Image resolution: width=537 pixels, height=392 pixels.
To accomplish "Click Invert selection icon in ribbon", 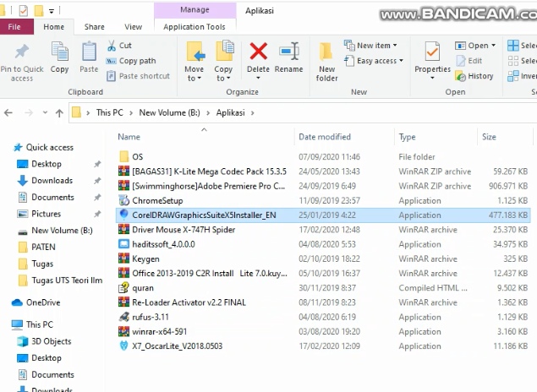I will click(x=513, y=76).
